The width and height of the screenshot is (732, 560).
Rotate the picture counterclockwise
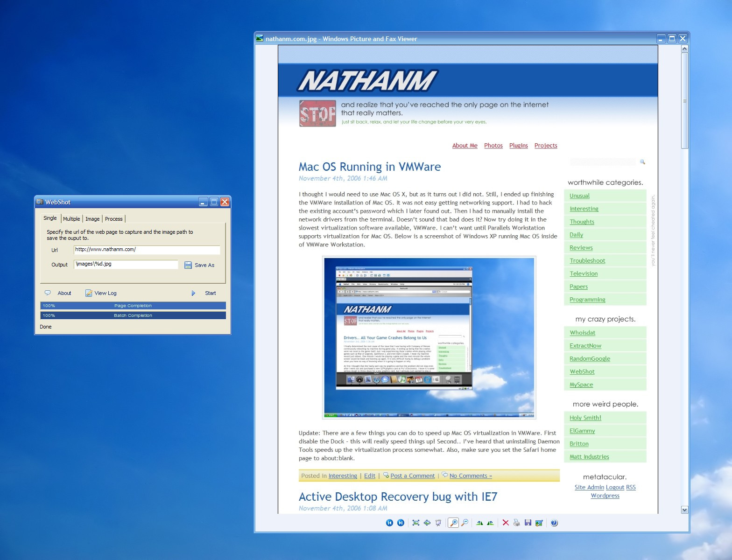point(490,523)
